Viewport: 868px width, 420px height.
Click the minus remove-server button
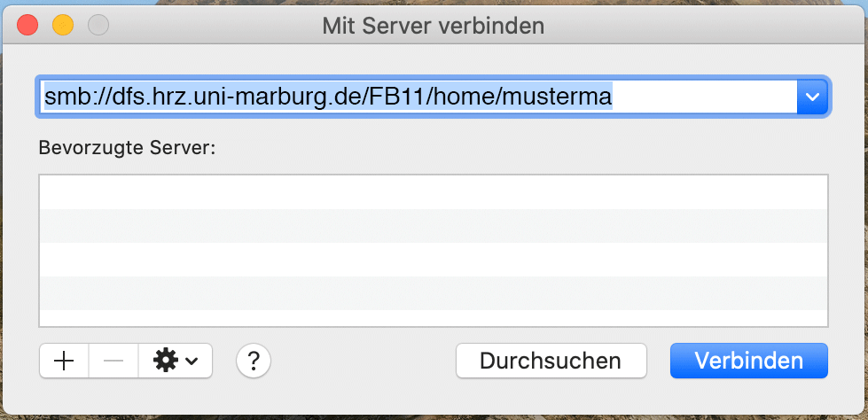(x=113, y=361)
